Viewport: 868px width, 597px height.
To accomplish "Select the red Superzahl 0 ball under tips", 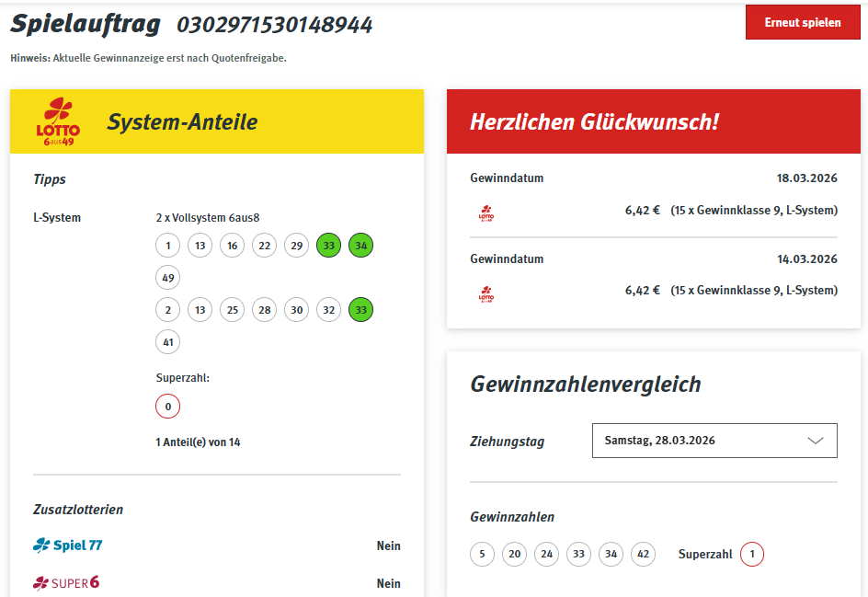I will coord(167,406).
